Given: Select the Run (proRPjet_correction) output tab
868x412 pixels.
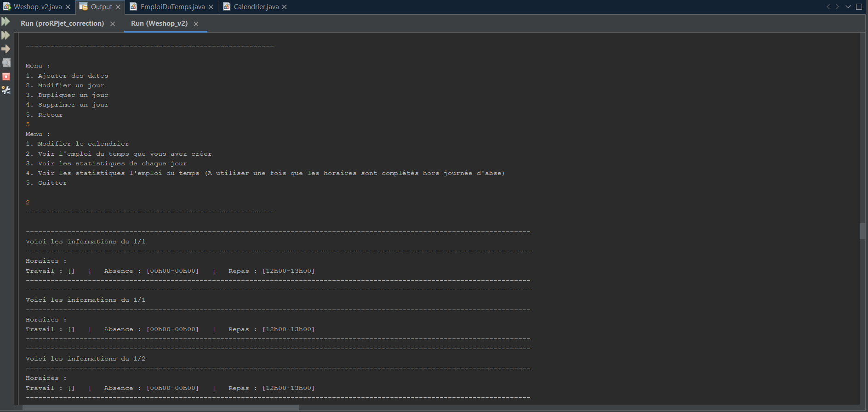Looking at the screenshot, I should tap(62, 23).
